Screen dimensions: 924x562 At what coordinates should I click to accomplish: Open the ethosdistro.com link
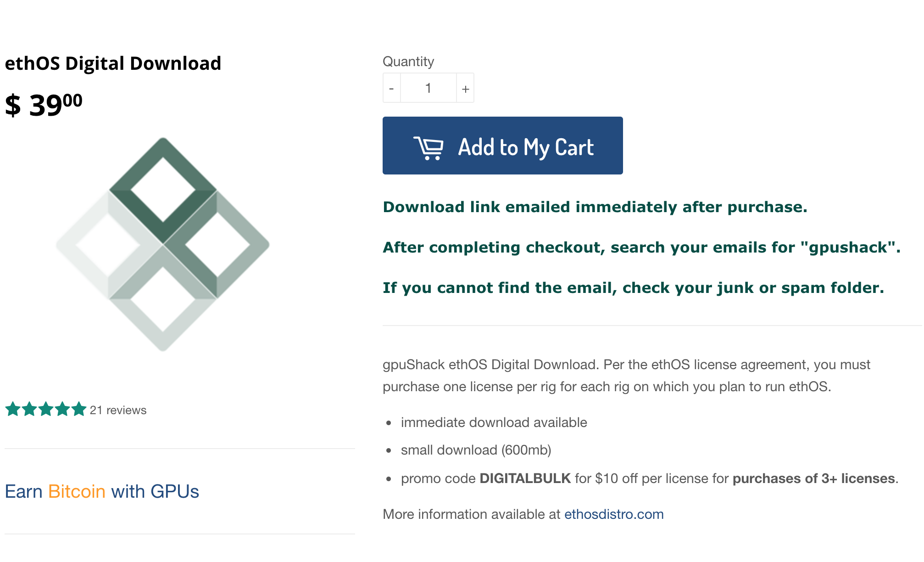[x=614, y=514]
